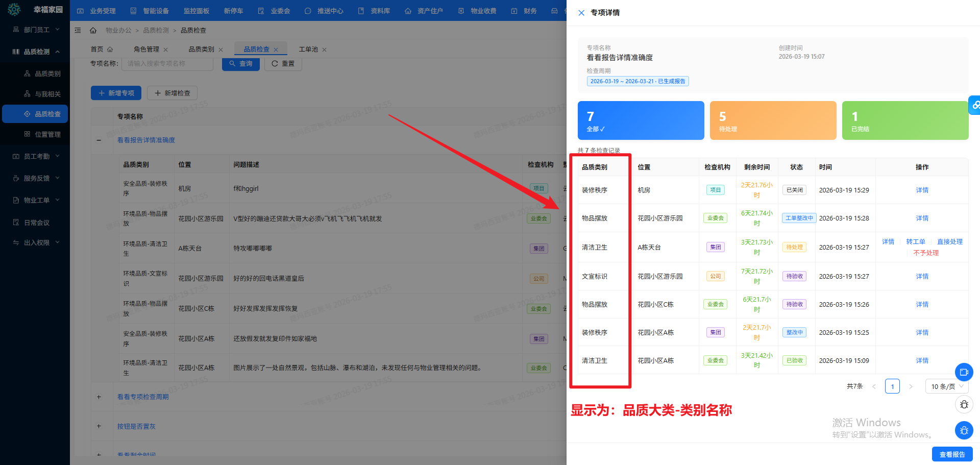This screenshot has height=465, width=980.
Task: Click the blue link icon on right edge
Action: [x=975, y=105]
